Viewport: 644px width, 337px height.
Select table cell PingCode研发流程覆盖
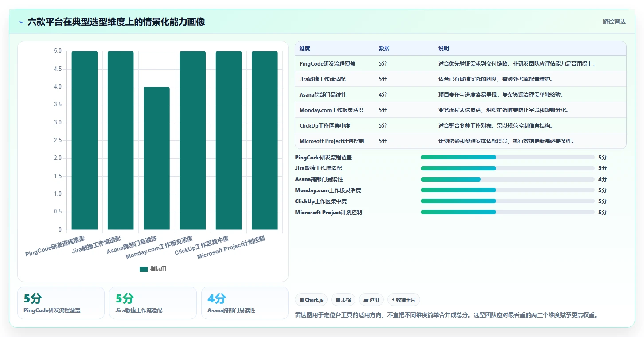tap(327, 63)
